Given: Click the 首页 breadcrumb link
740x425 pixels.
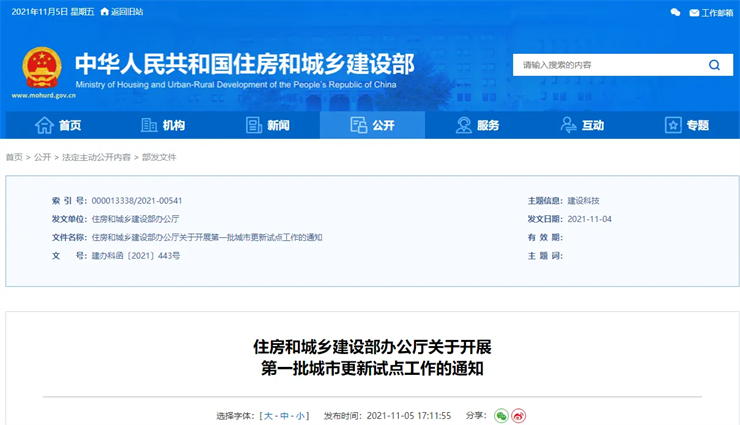Looking at the screenshot, I should tap(14, 157).
